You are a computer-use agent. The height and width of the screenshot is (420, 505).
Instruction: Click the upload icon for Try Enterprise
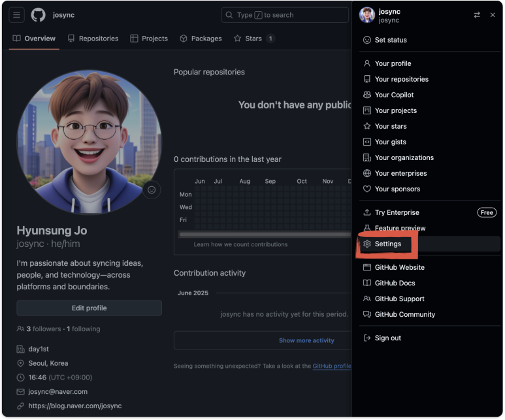pos(367,212)
